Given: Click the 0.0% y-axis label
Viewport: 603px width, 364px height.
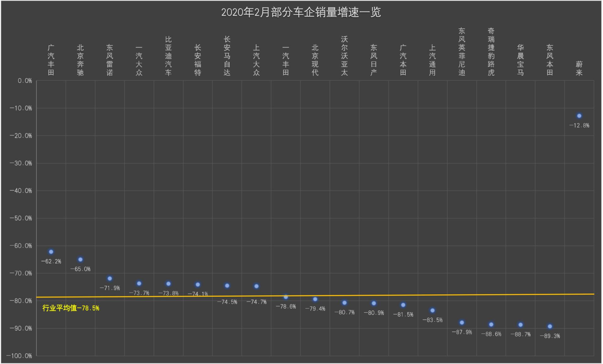Looking at the screenshot, I should click(24, 81).
